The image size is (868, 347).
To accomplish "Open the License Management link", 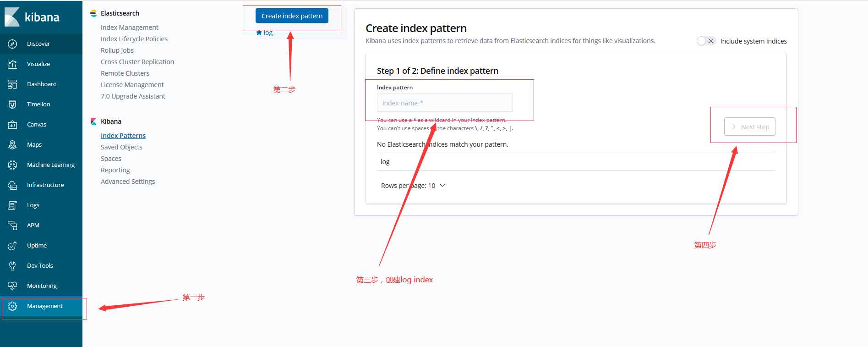I will tap(132, 85).
